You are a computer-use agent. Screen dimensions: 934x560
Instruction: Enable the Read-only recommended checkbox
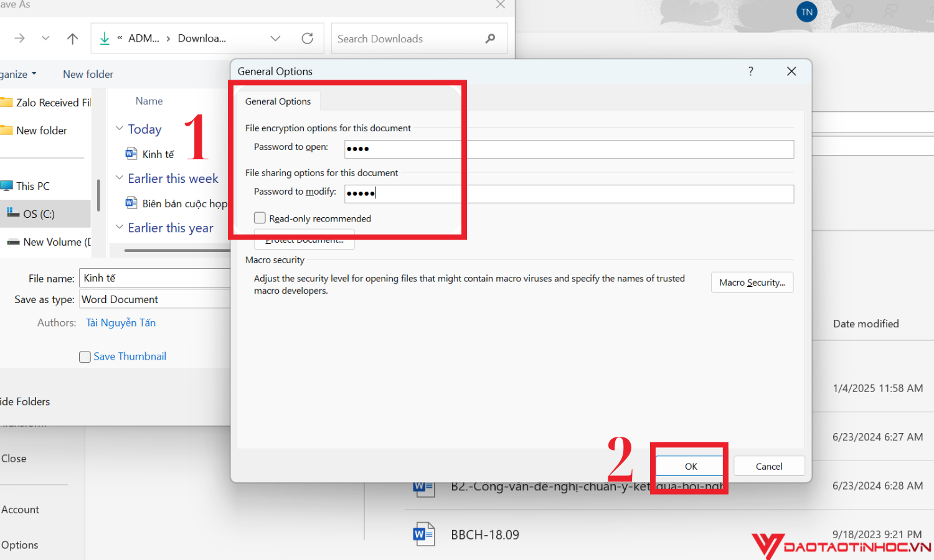(x=260, y=218)
